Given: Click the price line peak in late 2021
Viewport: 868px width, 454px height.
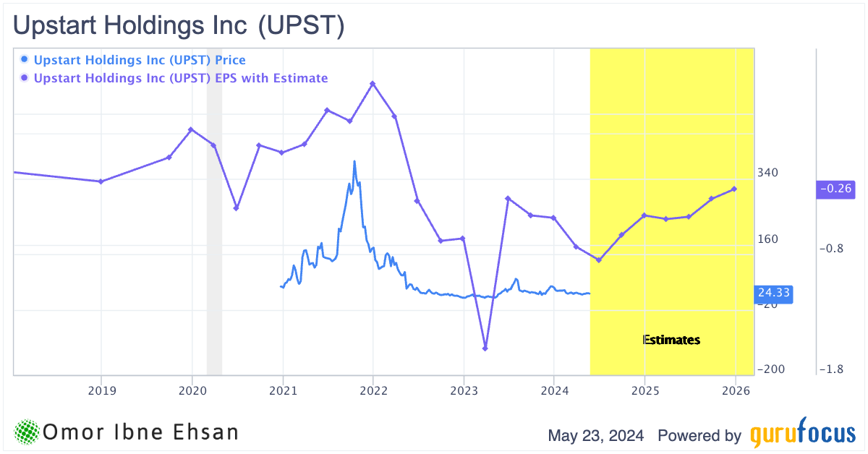Looking at the screenshot, I should (354, 161).
